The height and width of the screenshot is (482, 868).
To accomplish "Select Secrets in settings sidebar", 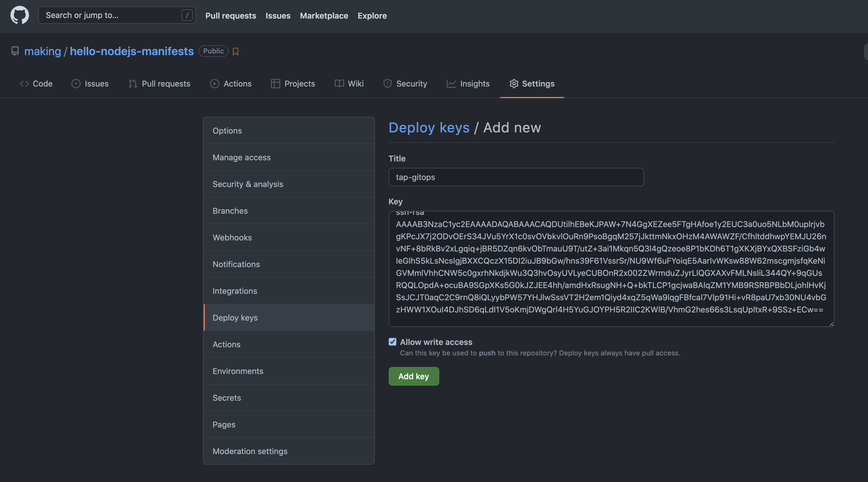I will coord(227,398).
